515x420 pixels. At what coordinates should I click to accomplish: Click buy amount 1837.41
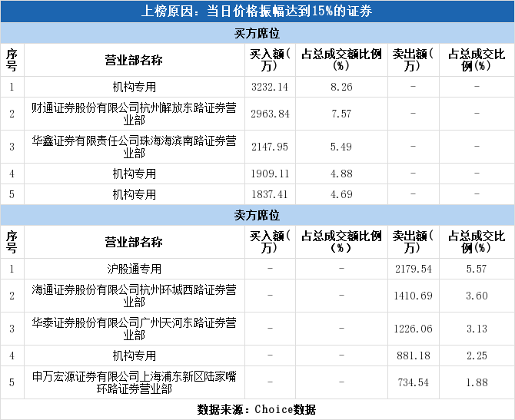tap(270, 194)
